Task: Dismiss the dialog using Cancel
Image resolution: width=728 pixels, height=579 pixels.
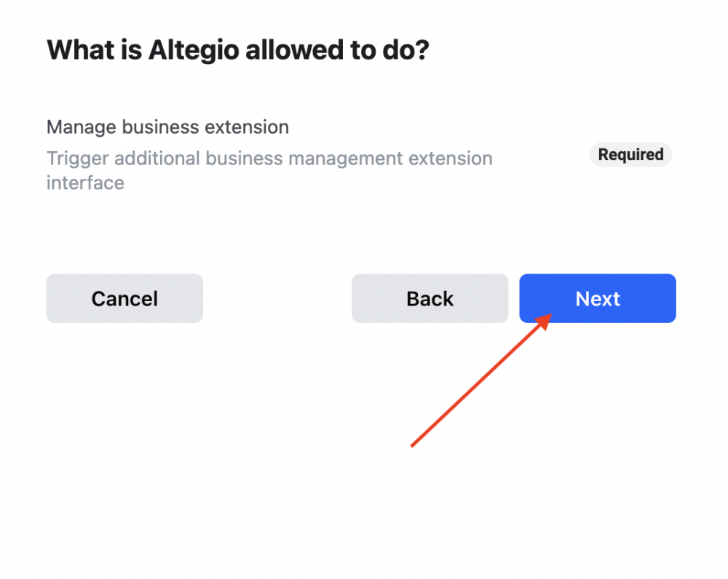Action: 124,298
